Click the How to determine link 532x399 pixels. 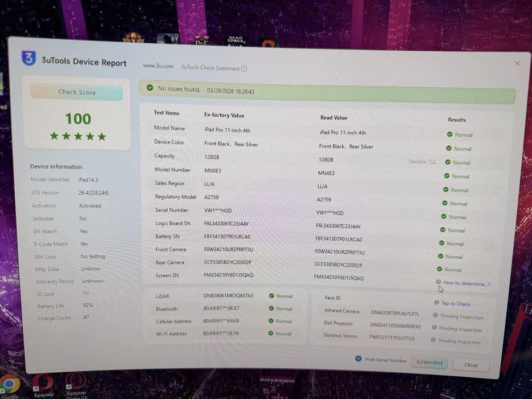466,283
